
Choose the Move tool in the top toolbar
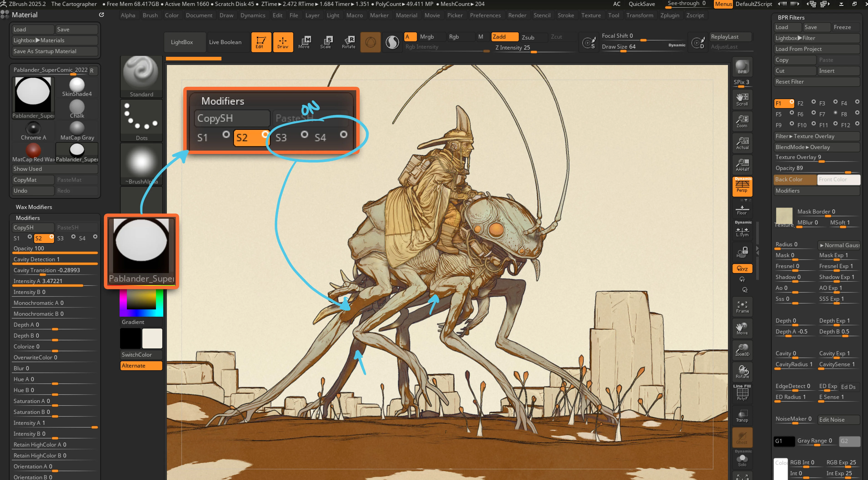[304, 42]
